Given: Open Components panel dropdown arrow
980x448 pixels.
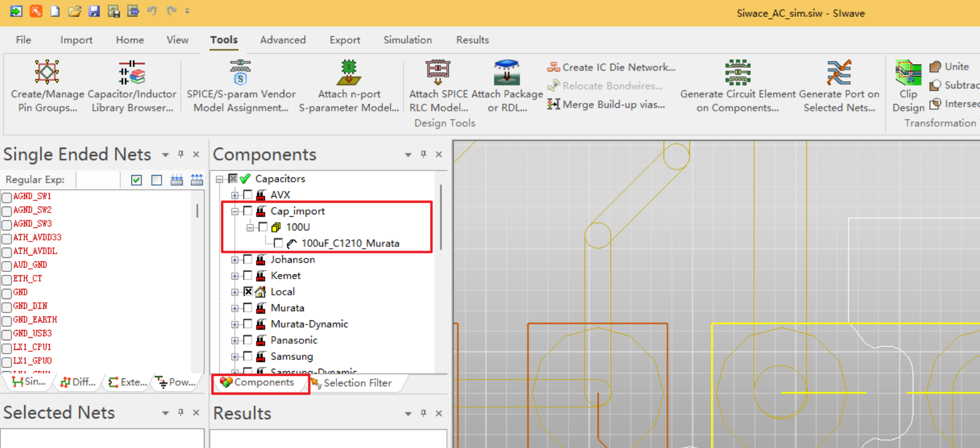Looking at the screenshot, I should [x=408, y=155].
